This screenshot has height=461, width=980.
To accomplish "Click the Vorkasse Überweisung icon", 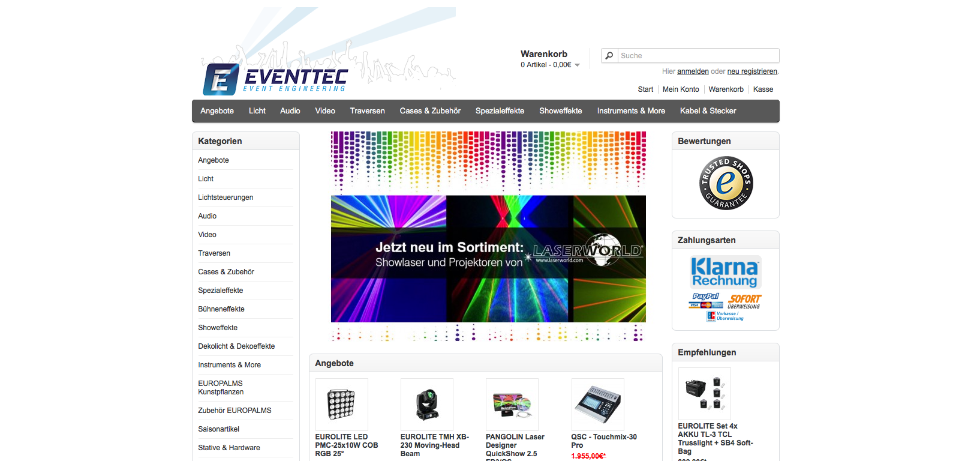I will pyautogui.click(x=725, y=316).
